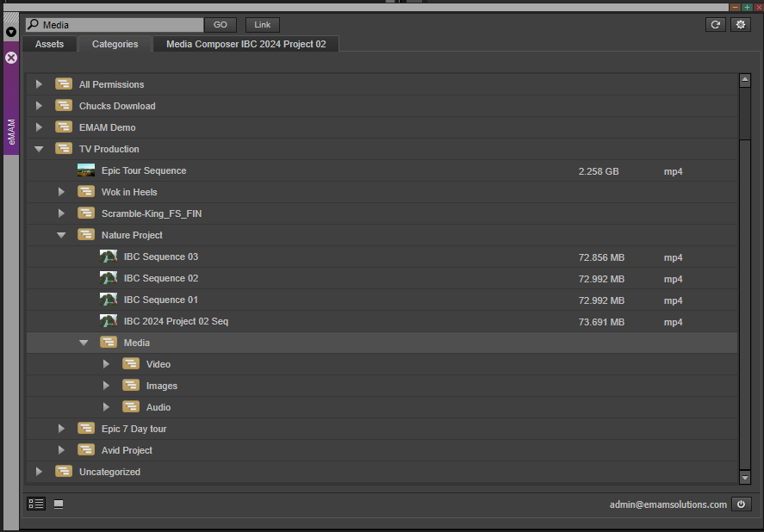Click the Chucks Download folder icon
Image resolution: width=764 pixels, height=532 pixels.
(x=64, y=106)
